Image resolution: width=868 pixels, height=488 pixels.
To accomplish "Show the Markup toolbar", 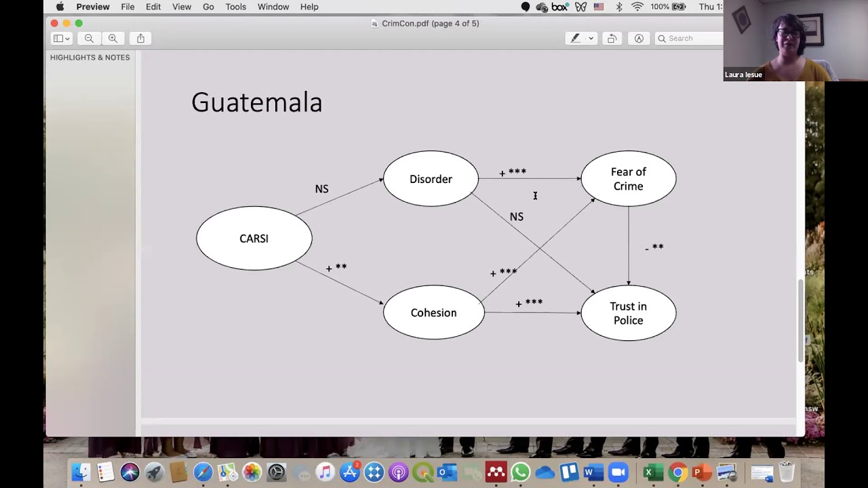I will pos(639,39).
